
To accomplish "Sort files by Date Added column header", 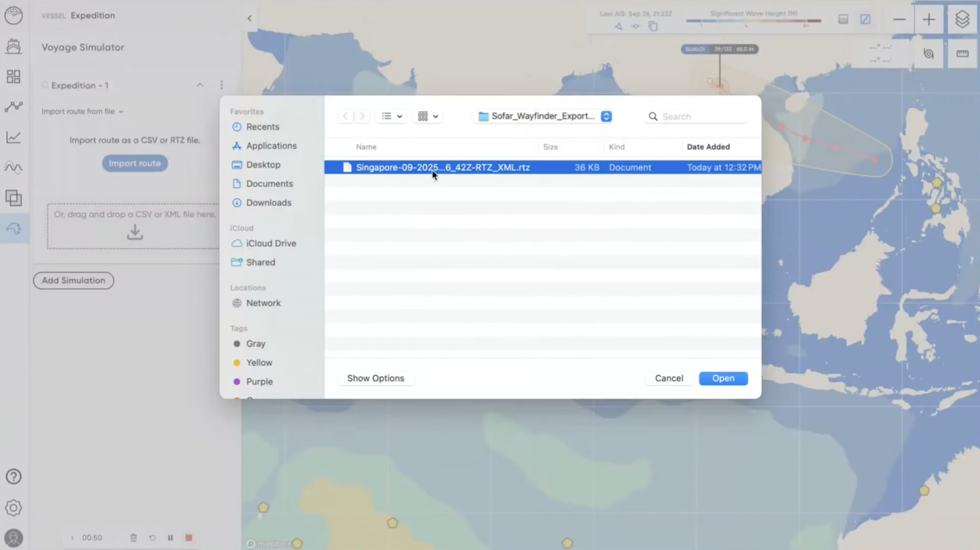I will point(708,147).
